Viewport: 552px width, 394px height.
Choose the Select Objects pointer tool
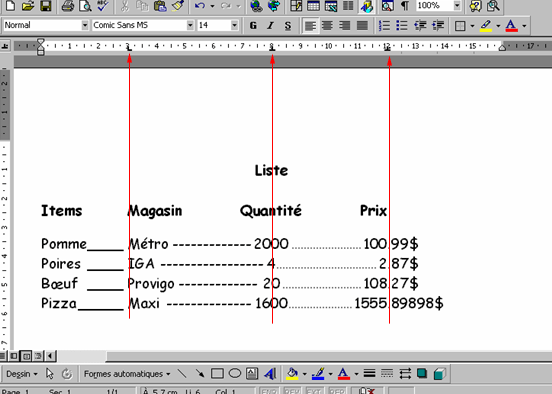(50, 374)
